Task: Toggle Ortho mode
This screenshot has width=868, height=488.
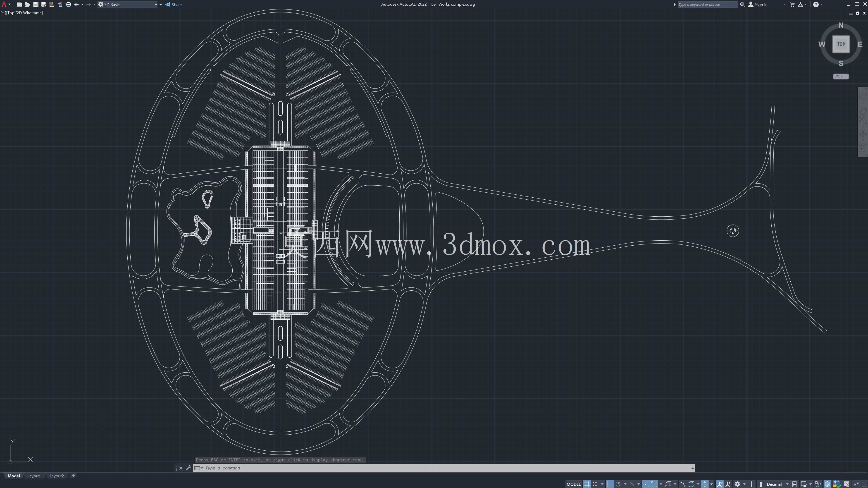Action: [x=610, y=484]
